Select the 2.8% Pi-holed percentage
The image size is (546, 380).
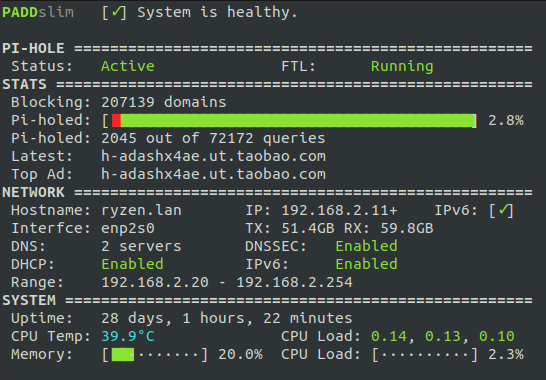506,121
